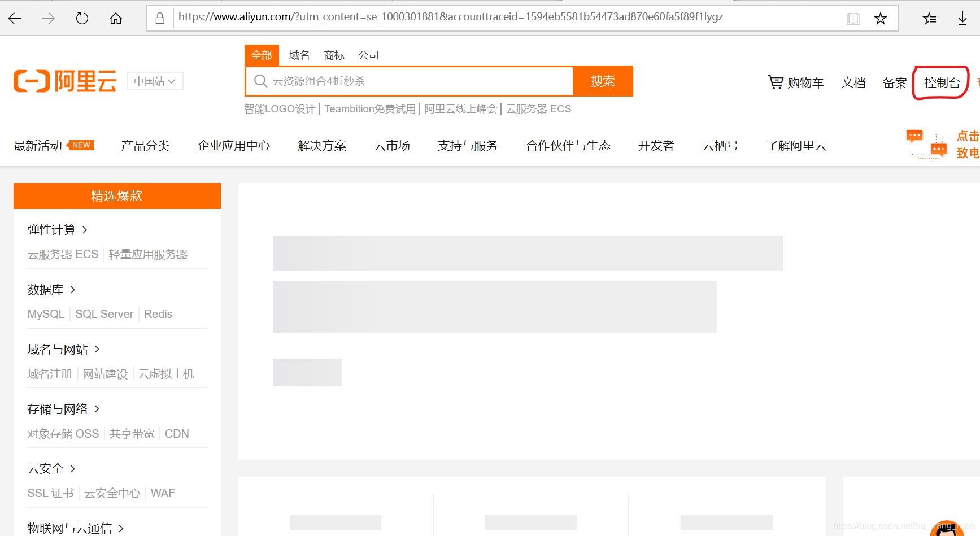Open the shopping cart icon
Screen dimensions: 980x536
[776, 82]
